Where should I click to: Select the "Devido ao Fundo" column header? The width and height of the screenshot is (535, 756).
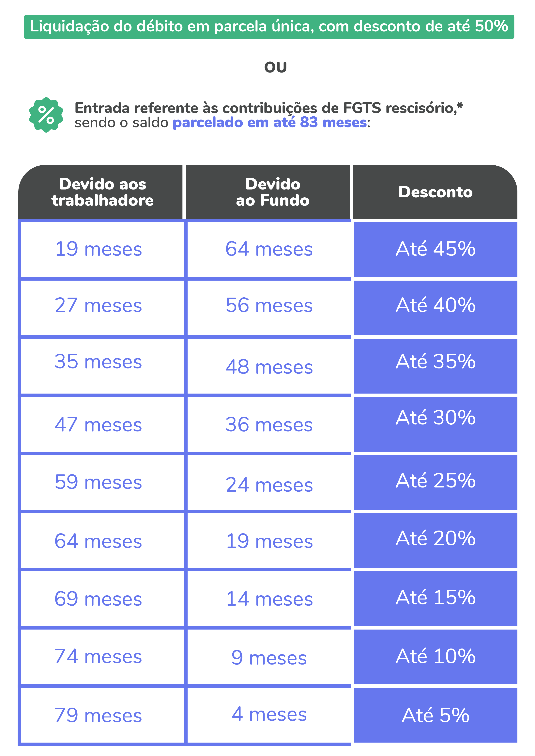tap(272, 192)
